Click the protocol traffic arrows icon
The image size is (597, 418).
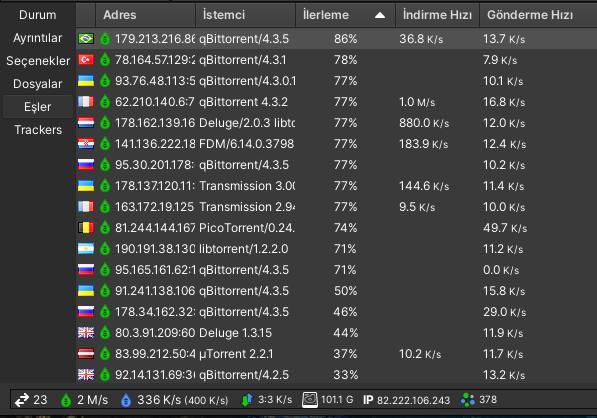(x=247, y=400)
